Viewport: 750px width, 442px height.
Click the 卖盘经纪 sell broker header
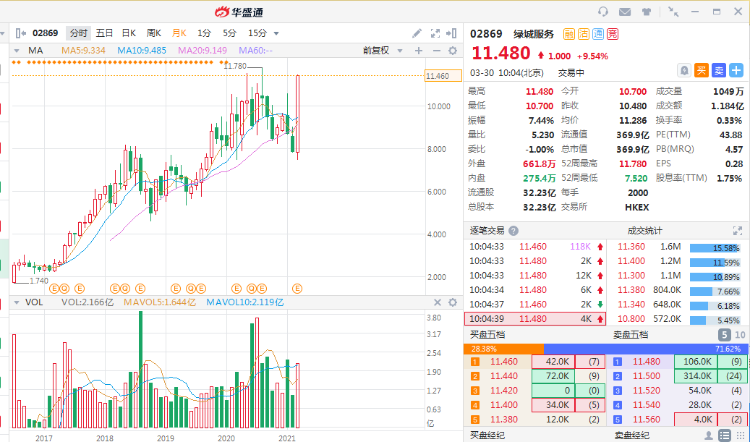coord(633,435)
